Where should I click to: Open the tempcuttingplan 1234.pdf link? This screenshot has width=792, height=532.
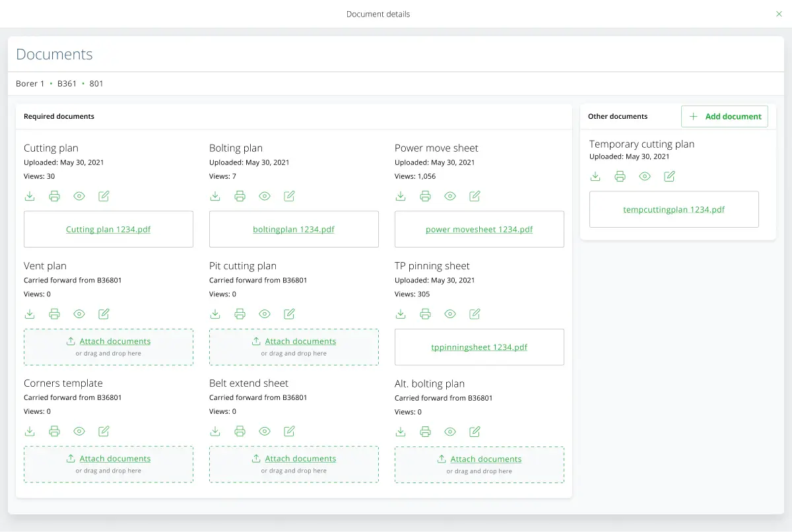point(674,210)
